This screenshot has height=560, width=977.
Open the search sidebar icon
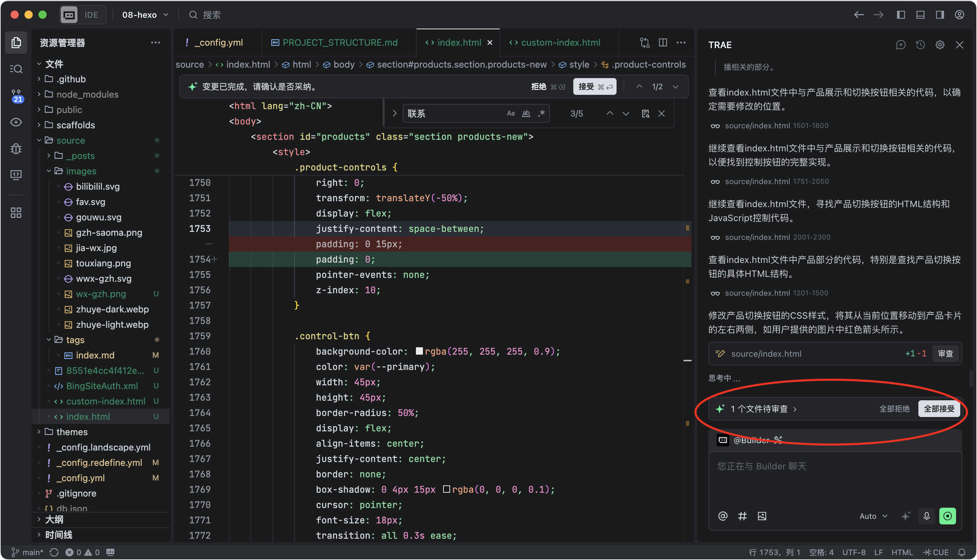click(16, 69)
